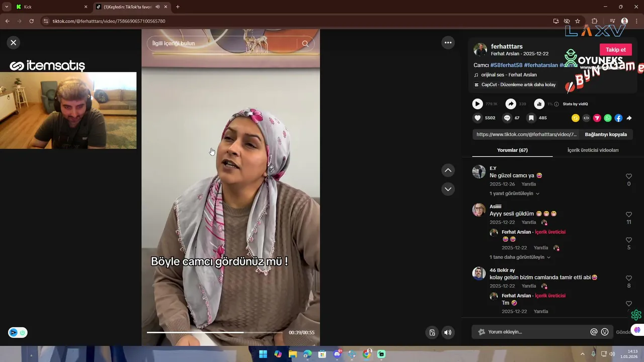
Task: Share the video to Facebook
Action: pyautogui.click(x=618, y=118)
